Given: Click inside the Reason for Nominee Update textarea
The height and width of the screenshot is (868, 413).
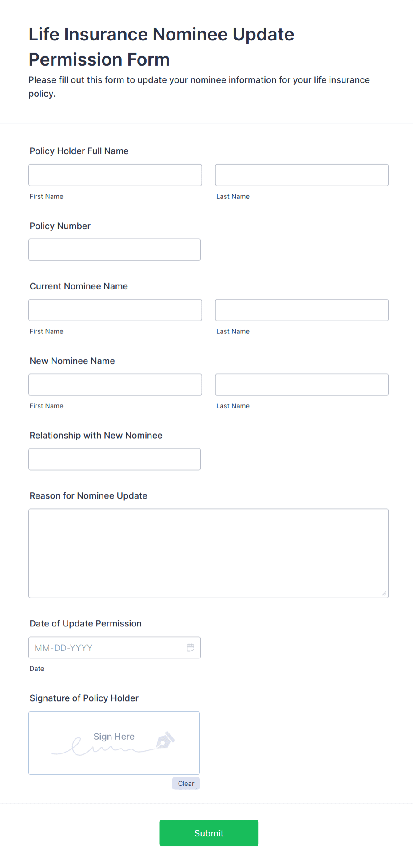Looking at the screenshot, I should tap(208, 553).
